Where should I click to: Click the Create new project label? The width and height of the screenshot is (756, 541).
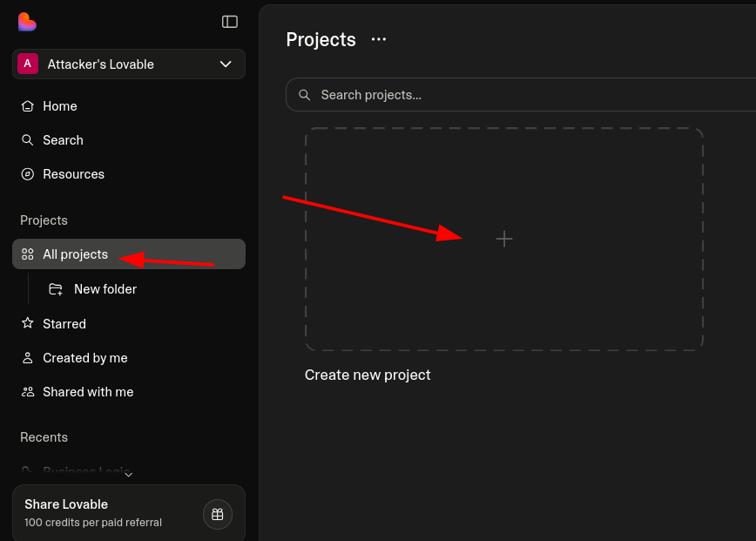368,375
